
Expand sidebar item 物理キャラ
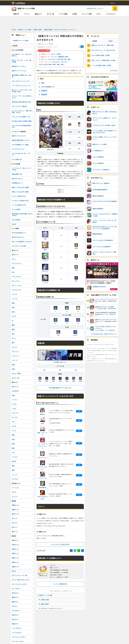tap(23, 505)
